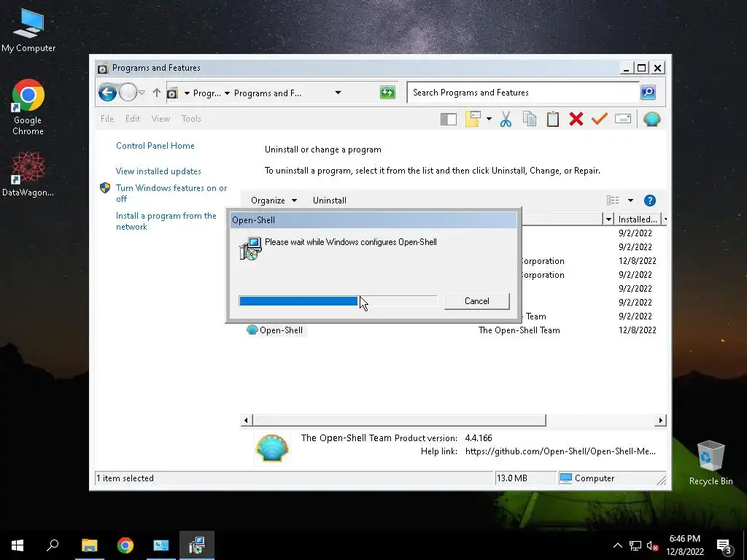Click the muted speaker tray icon

652,545
